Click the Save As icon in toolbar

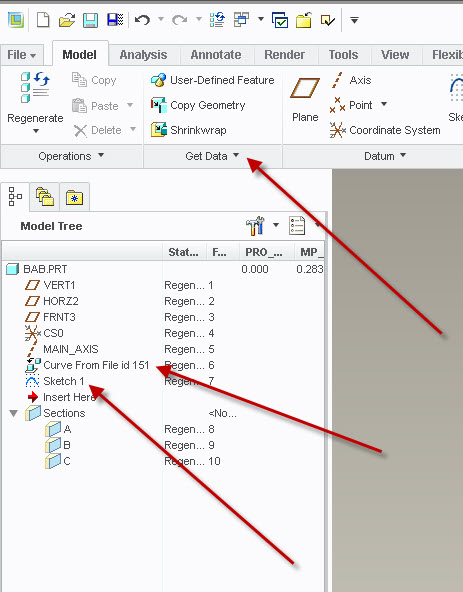tap(115, 20)
